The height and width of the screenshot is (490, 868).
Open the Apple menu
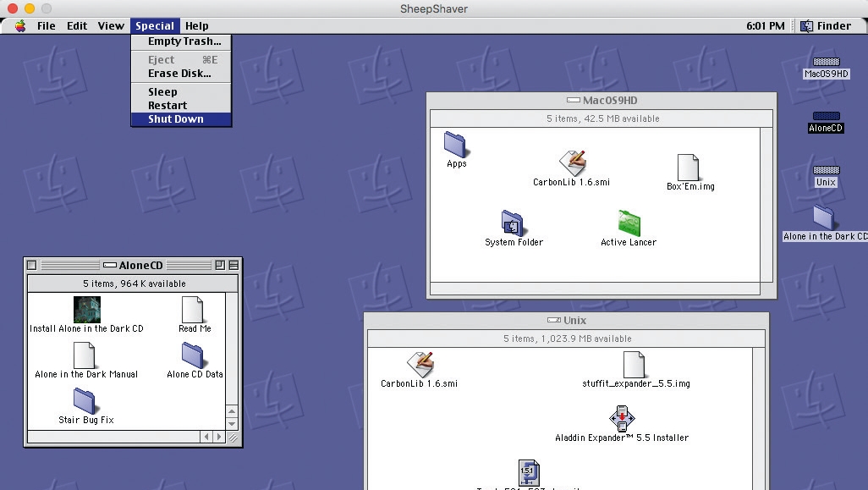click(20, 26)
